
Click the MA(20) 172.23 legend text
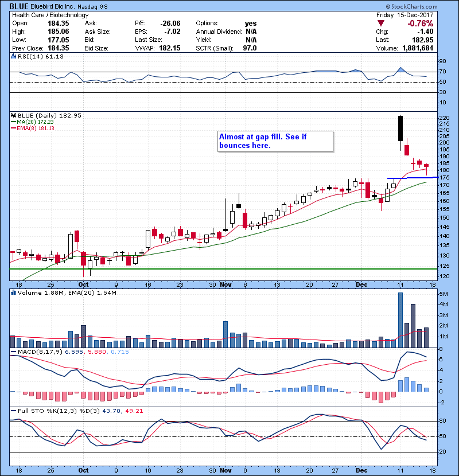pos(35,122)
